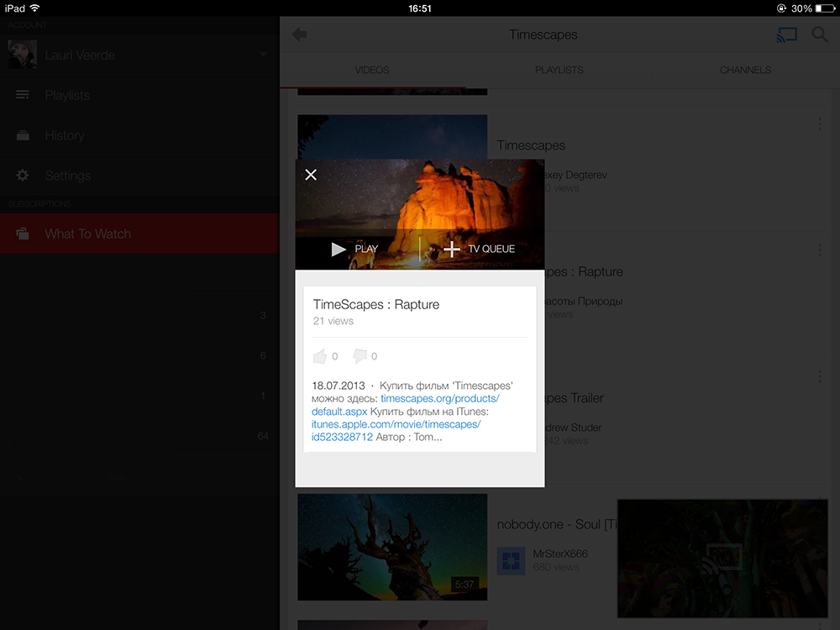Tap the Wi-Fi icon in status bar
The image size is (840, 630).
click(34, 8)
